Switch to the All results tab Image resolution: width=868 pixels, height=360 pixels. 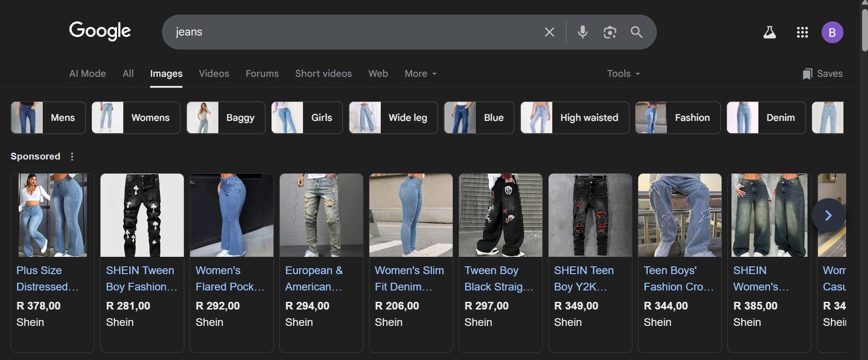pyautogui.click(x=128, y=74)
